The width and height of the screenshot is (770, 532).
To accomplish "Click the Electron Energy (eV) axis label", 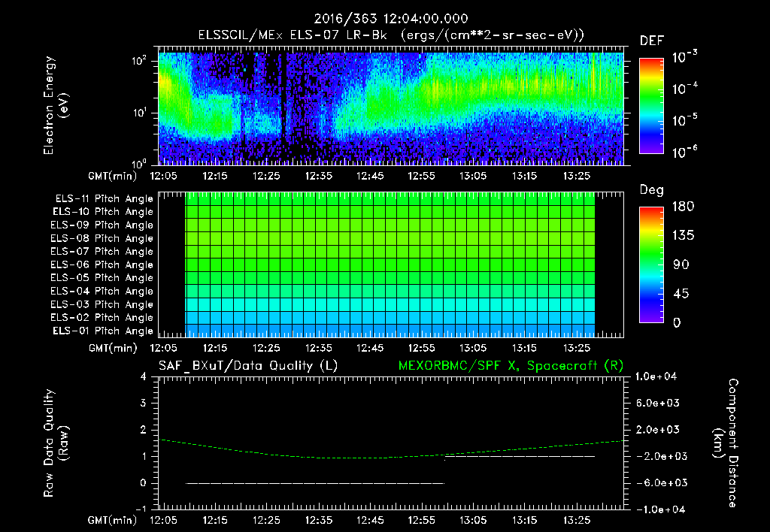I will pos(56,105).
